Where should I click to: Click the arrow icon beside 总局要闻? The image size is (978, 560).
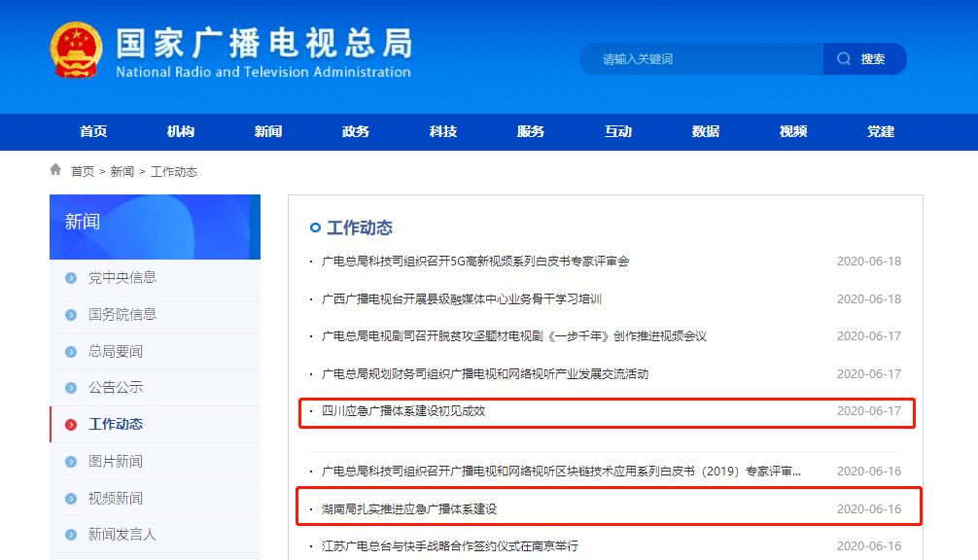click(x=71, y=352)
